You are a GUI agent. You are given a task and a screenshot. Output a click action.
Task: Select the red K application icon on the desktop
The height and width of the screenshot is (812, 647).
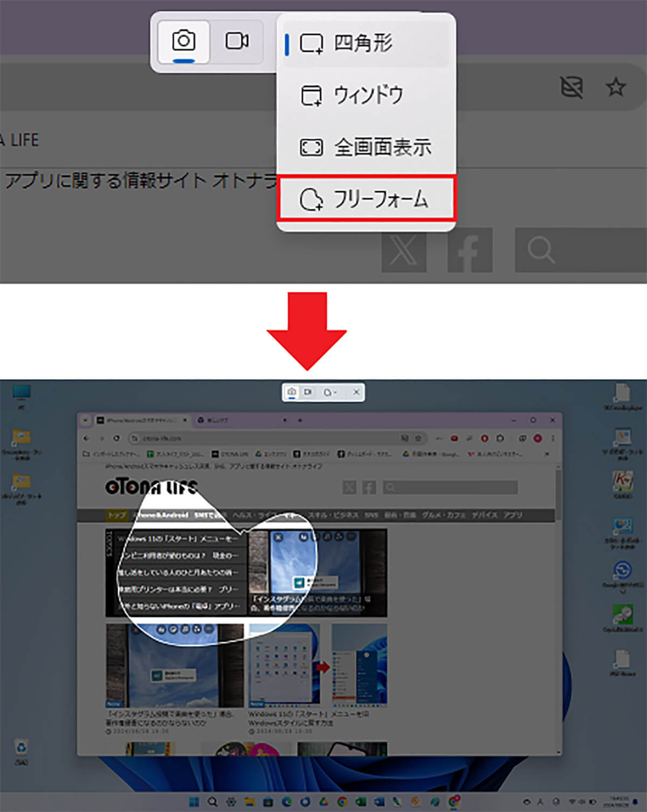623,484
